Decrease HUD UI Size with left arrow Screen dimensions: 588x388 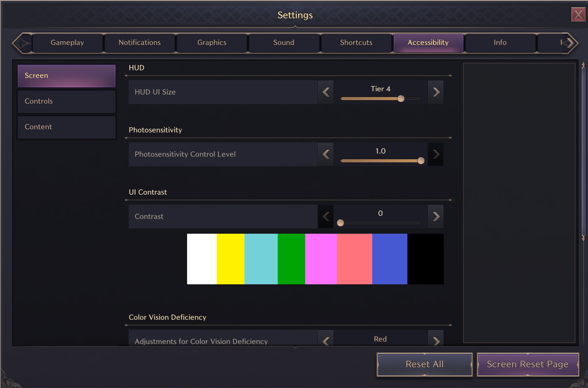tap(326, 92)
